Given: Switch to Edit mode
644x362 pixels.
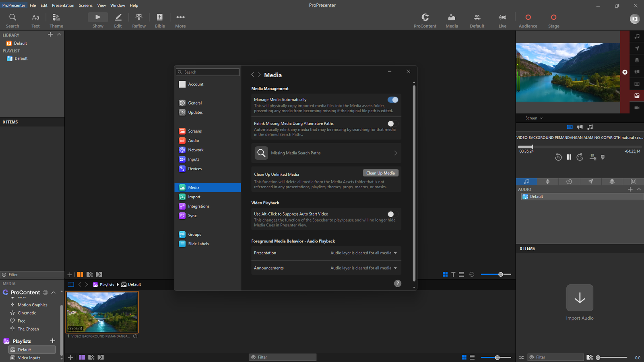Looking at the screenshot, I should click(118, 21).
